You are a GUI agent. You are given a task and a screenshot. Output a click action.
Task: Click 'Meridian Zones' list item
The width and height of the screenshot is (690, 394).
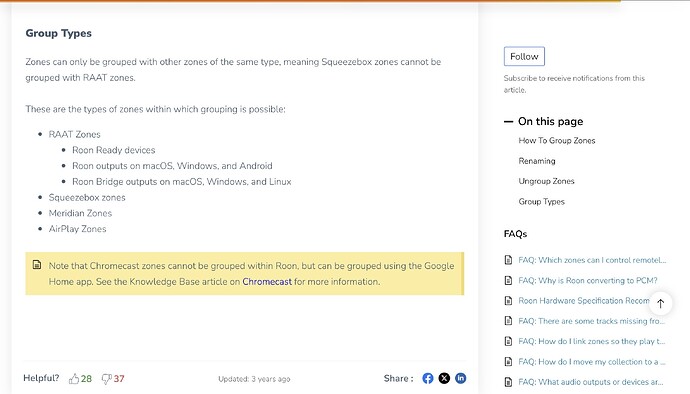(80, 213)
